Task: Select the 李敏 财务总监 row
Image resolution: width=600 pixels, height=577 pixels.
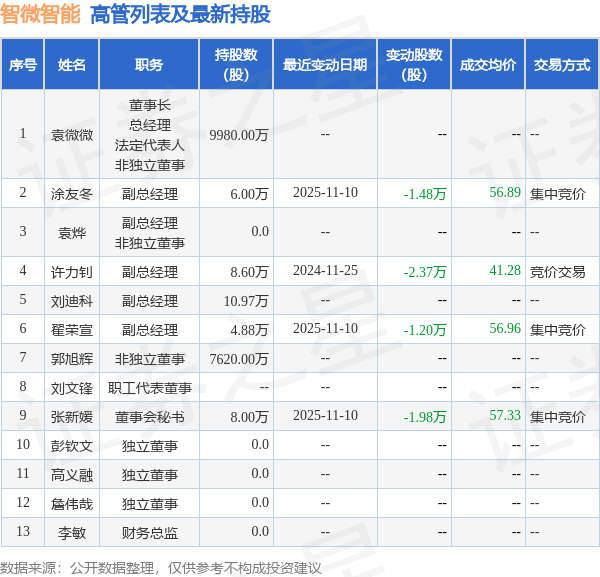Action: point(300,532)
